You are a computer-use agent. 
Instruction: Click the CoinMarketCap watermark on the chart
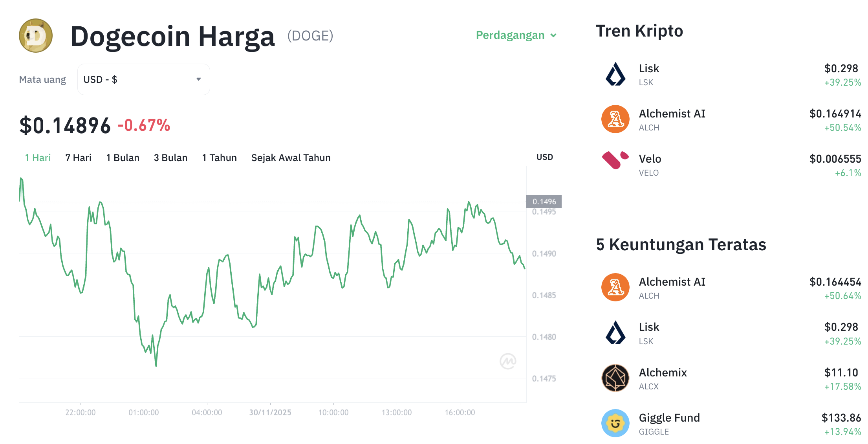(x=509, y=361)
